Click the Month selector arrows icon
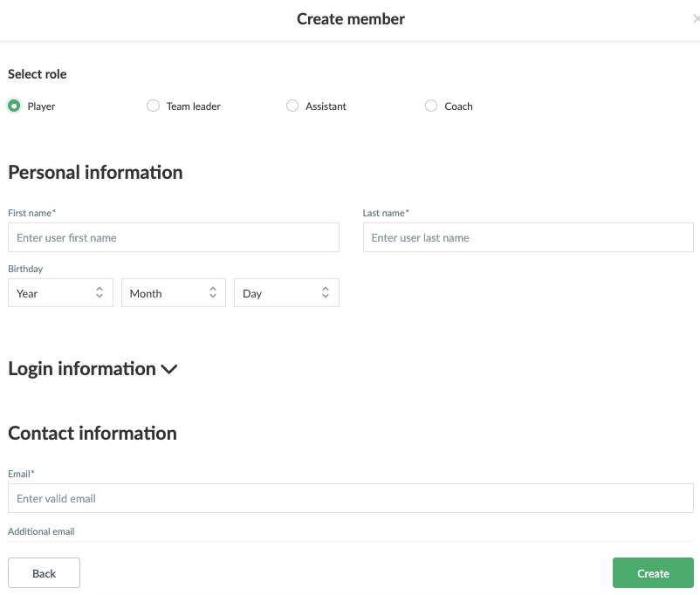 213,292
